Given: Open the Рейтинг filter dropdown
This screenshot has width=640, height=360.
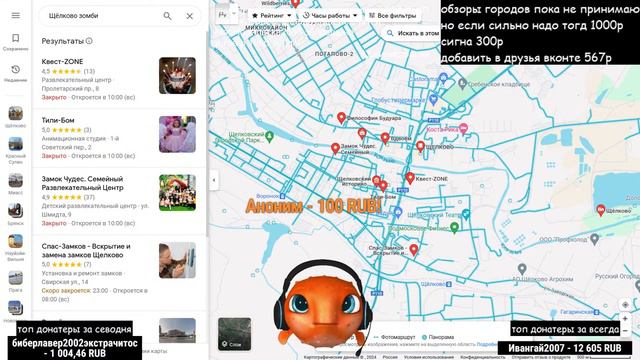Looking at the screenshot, I should click(x=271, y=16).
